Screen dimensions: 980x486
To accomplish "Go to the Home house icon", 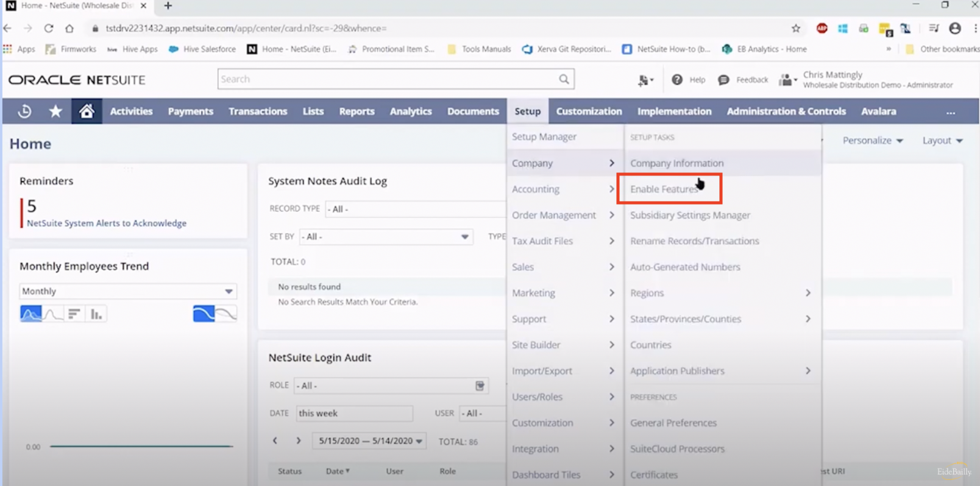I will coord(87,111).
